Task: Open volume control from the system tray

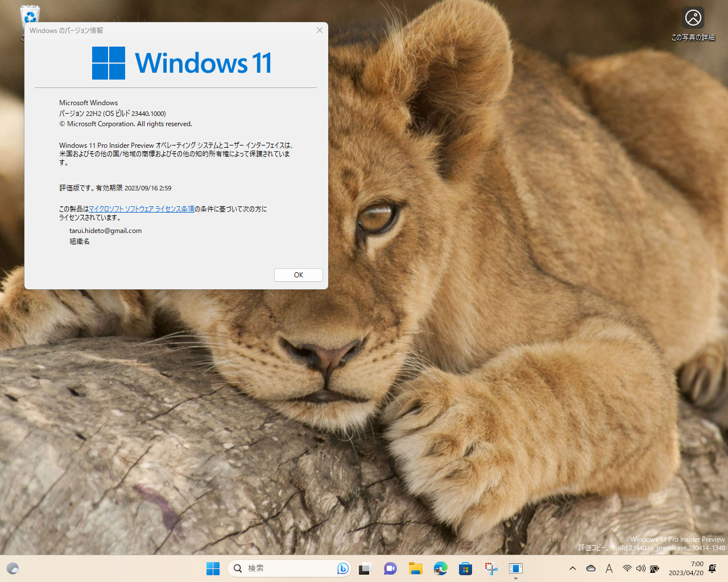Action: 641,568
